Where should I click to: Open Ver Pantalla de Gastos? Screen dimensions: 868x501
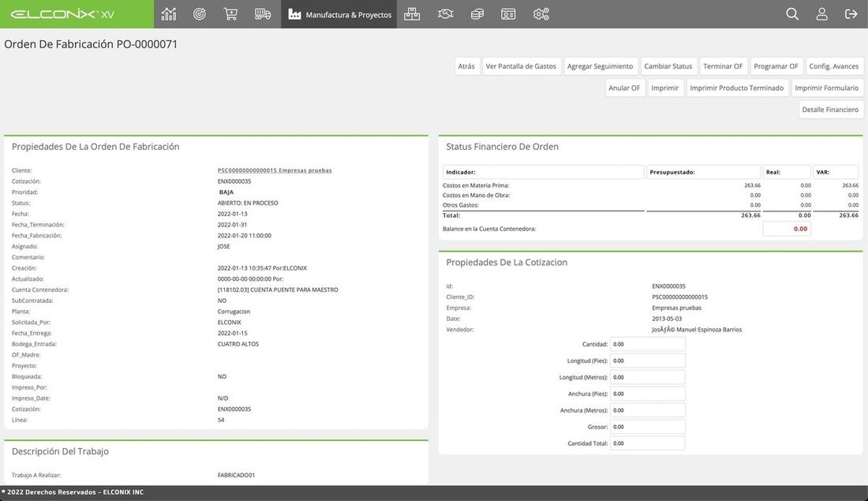tap(521, 66)
